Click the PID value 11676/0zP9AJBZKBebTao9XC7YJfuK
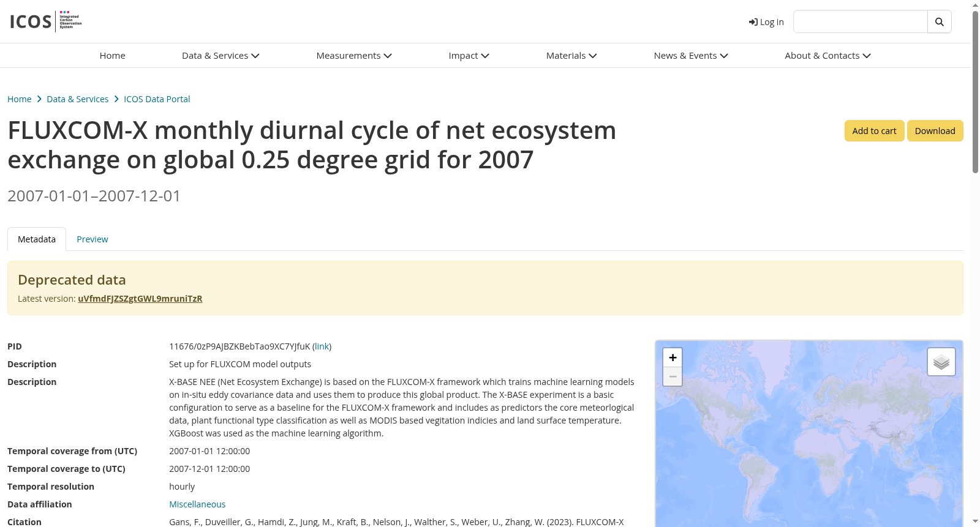This screenshot has height=527, width=980. 239,346
